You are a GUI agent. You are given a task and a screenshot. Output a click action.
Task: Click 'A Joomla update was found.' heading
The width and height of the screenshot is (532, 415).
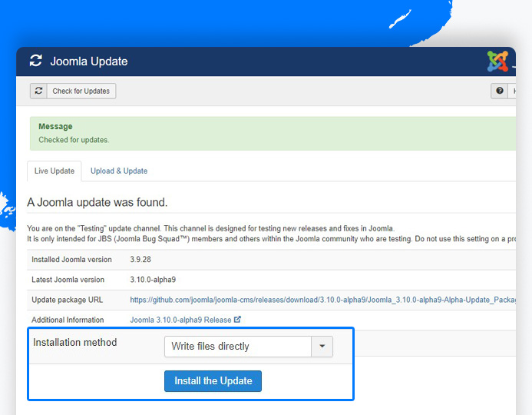click(97, 202)
